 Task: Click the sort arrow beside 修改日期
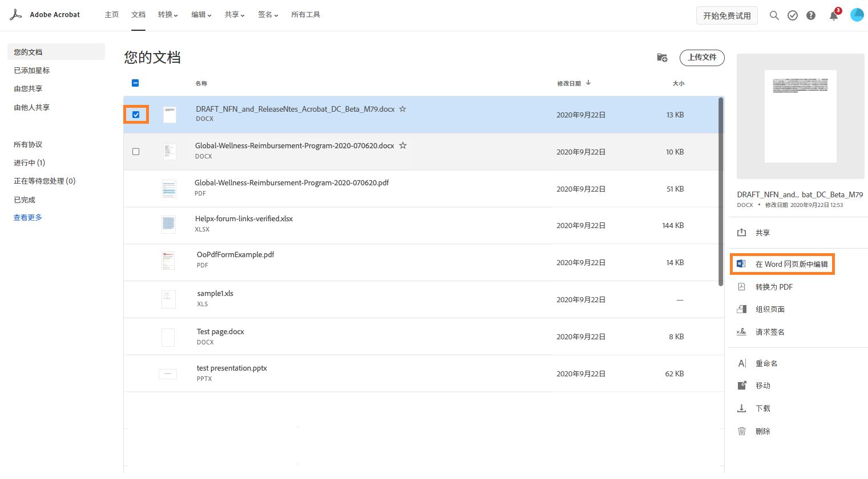click(588, 83)
